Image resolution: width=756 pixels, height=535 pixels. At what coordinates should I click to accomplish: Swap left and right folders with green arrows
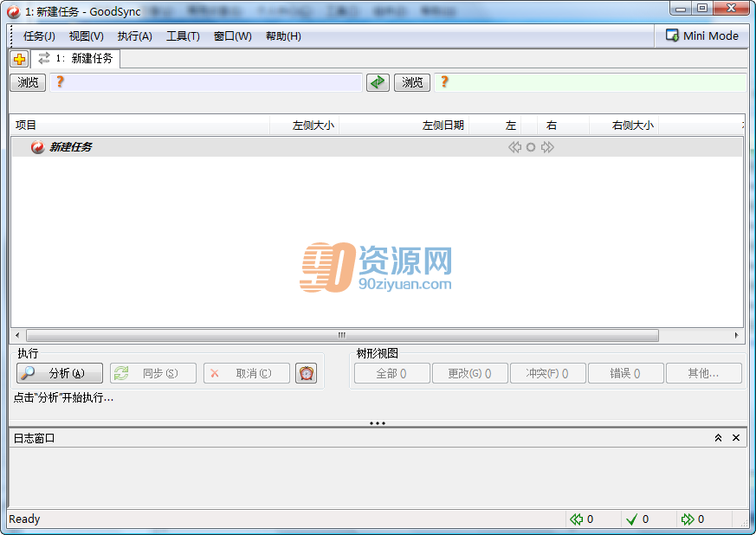coord(378,82)
